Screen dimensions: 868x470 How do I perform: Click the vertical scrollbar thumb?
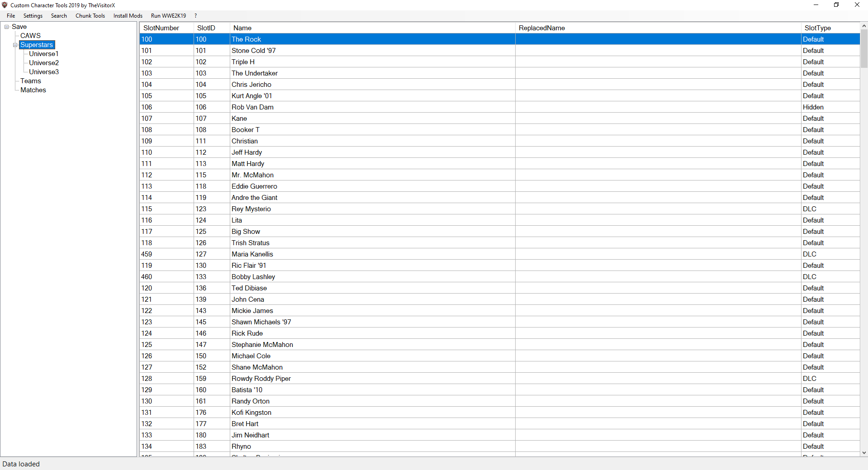[864, 49]
